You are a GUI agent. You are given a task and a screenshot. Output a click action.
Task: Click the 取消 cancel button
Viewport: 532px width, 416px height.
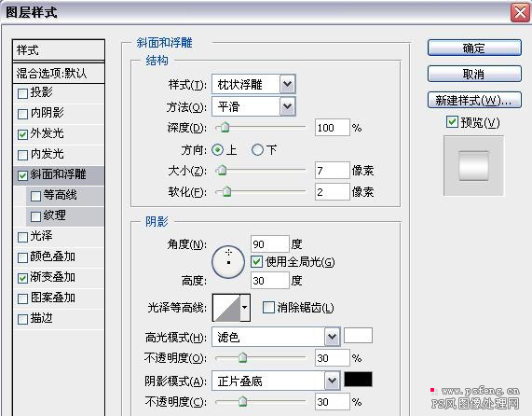tap(474, 74)
